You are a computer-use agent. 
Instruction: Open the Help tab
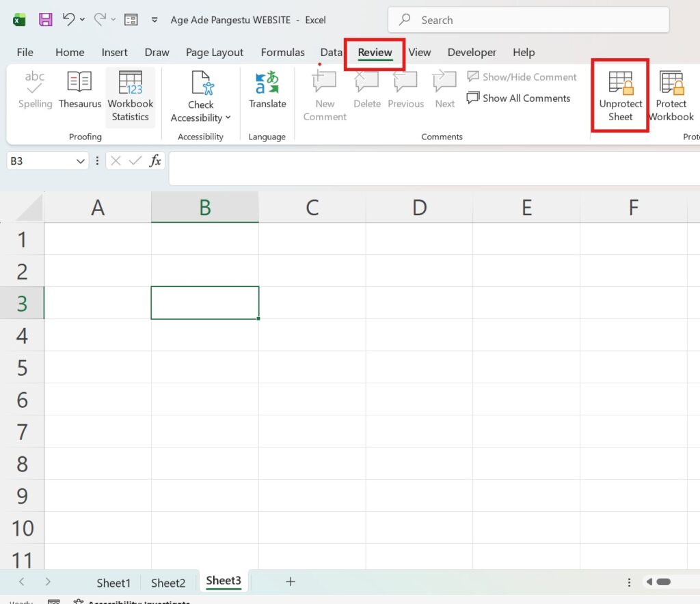coord(524,52)
